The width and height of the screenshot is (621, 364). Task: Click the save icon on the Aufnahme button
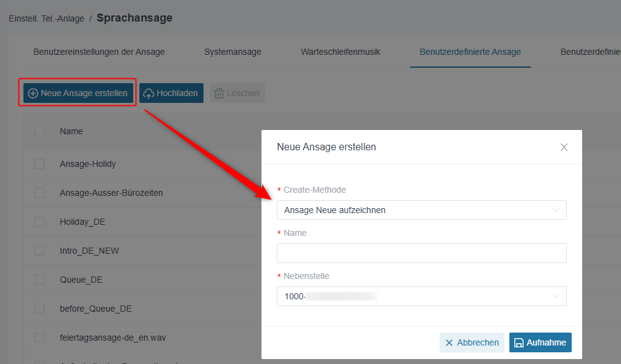tap(519, 342)
